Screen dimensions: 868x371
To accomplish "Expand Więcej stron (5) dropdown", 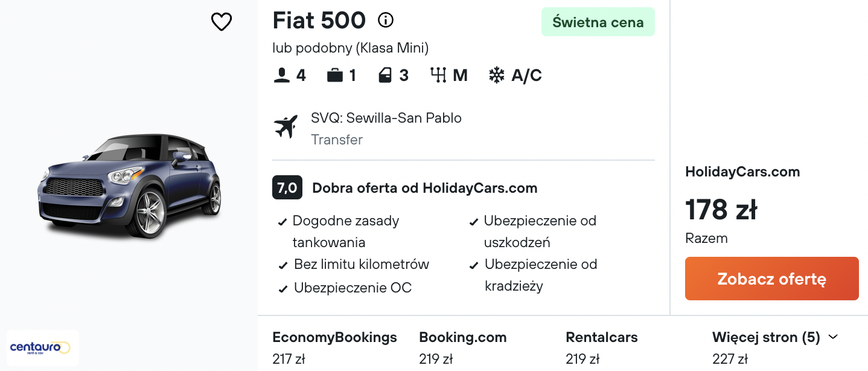I will tap(775, 337).
